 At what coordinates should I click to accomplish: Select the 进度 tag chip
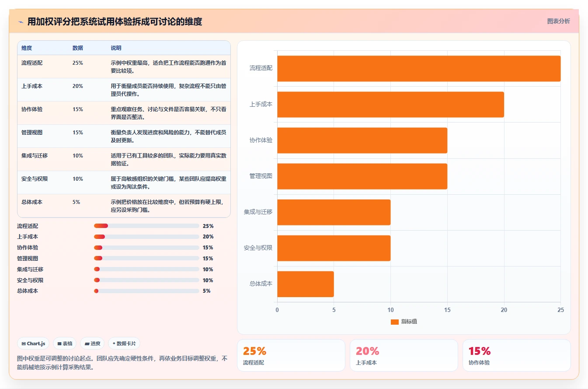point(92,343)
